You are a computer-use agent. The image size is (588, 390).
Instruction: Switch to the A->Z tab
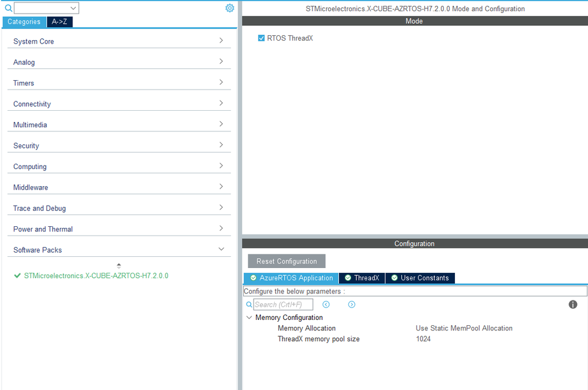(x=59, y=22)
